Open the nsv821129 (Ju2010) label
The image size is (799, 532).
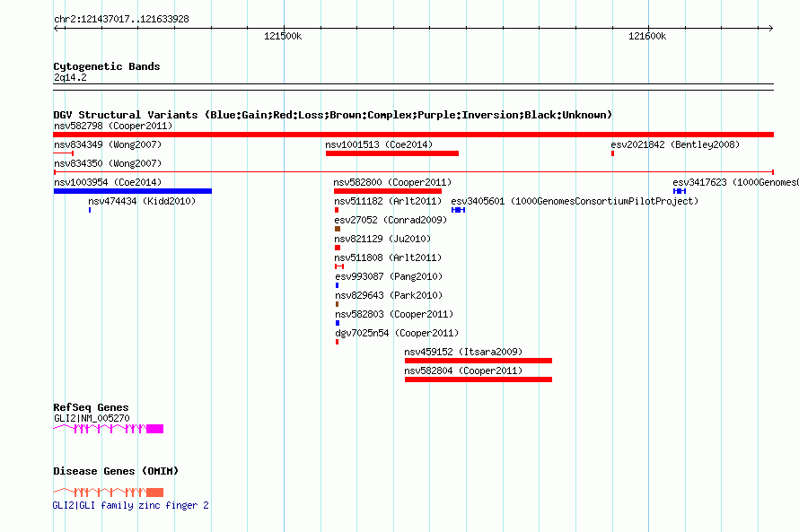382,239
